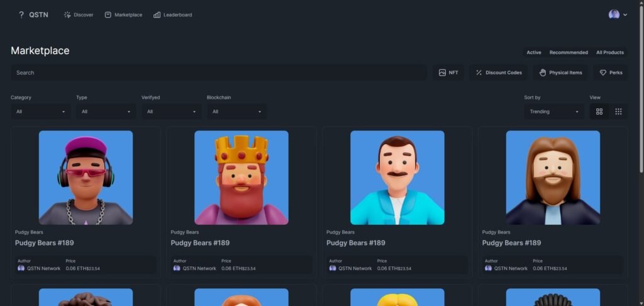Filter by NFT products

click(448, 72)
